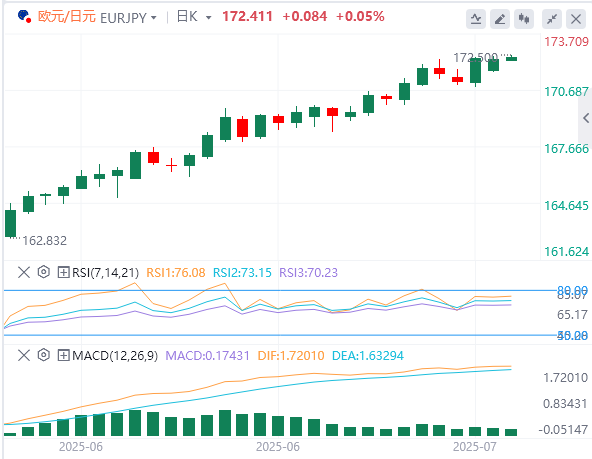592x459 pixels.
Task: Click the 欧元/日元 pair name
Action: [67, 17]
